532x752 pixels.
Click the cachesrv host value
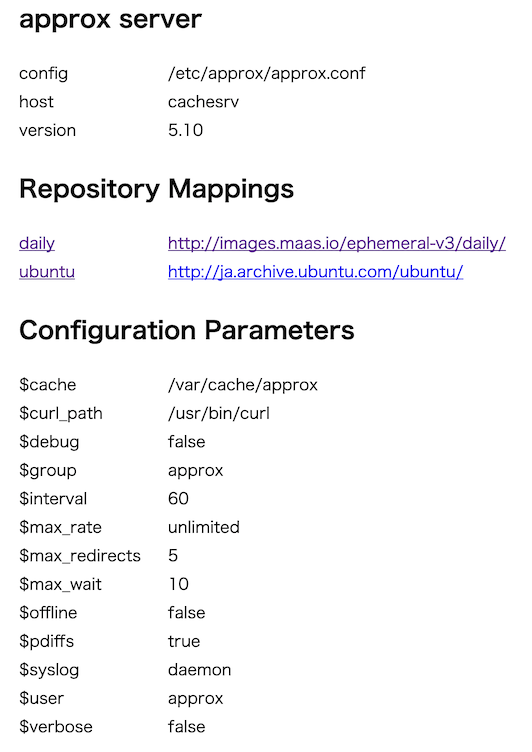pyautogui.click(x=203, y=102)
